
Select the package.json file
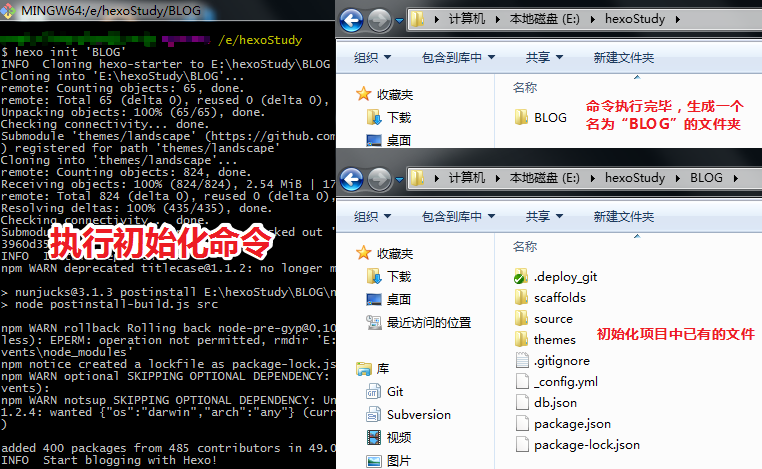563,424
